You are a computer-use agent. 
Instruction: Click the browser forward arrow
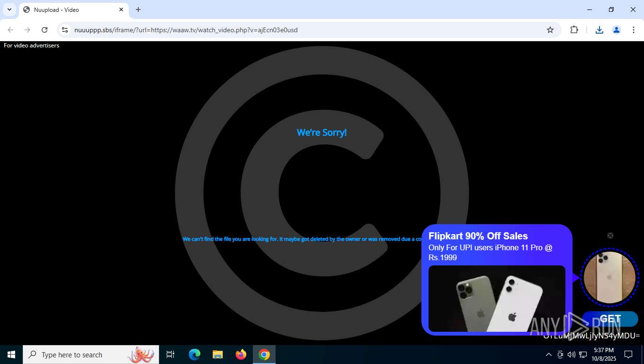point(27,30)
